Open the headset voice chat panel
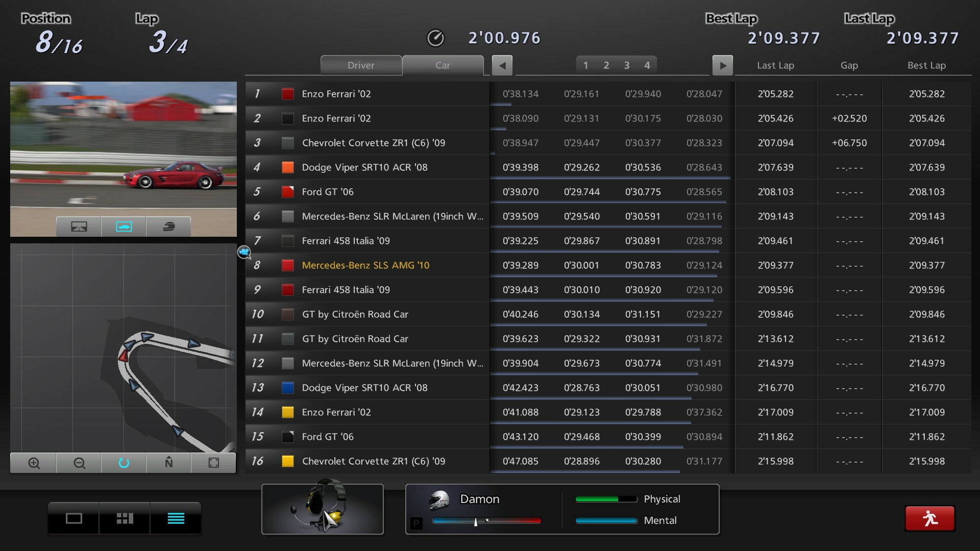980x551 pixels. (323, 509)
